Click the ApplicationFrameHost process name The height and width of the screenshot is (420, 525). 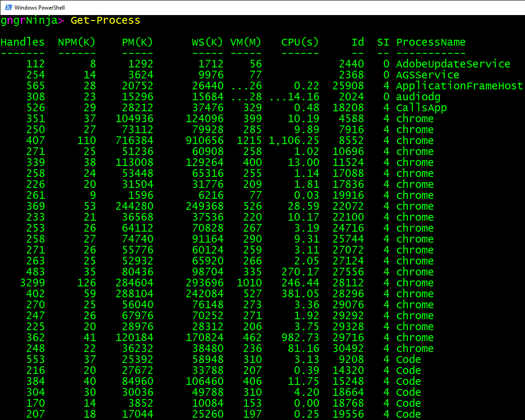pyautogui.click(x=459, y=86)
